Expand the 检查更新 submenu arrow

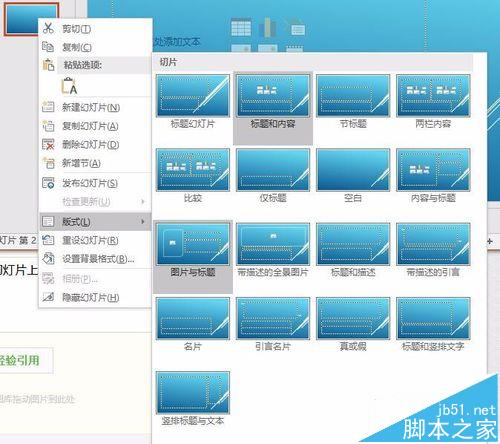tap(143, 201)
